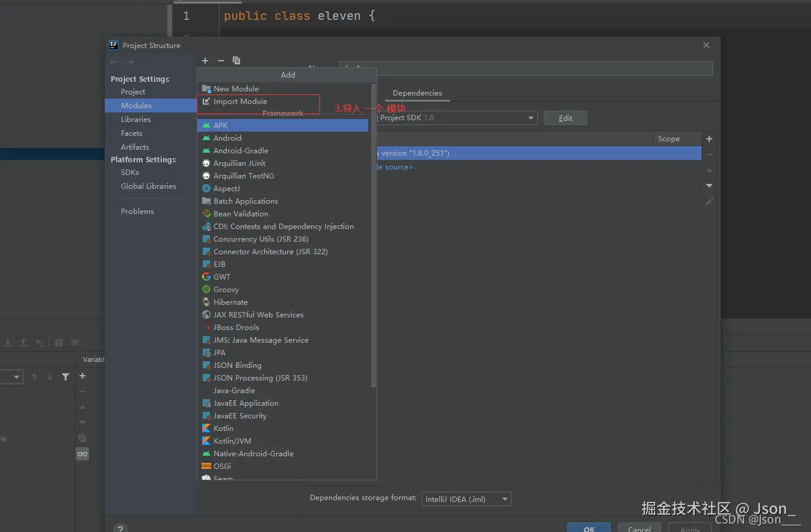The height and width of the screenshot is (532, 811).
Task: Select Hibernate framework entry
Action: pyautogui.click(x=283, y=302)
